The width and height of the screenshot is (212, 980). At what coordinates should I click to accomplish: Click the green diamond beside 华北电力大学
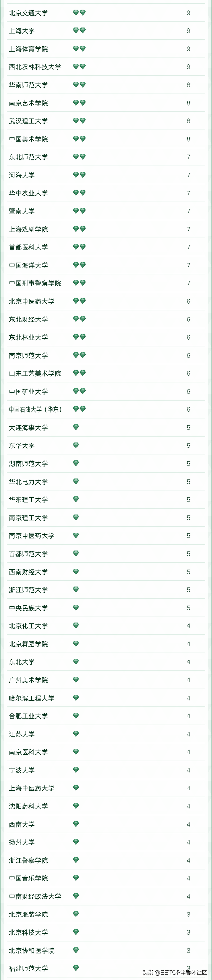[76, 481]
